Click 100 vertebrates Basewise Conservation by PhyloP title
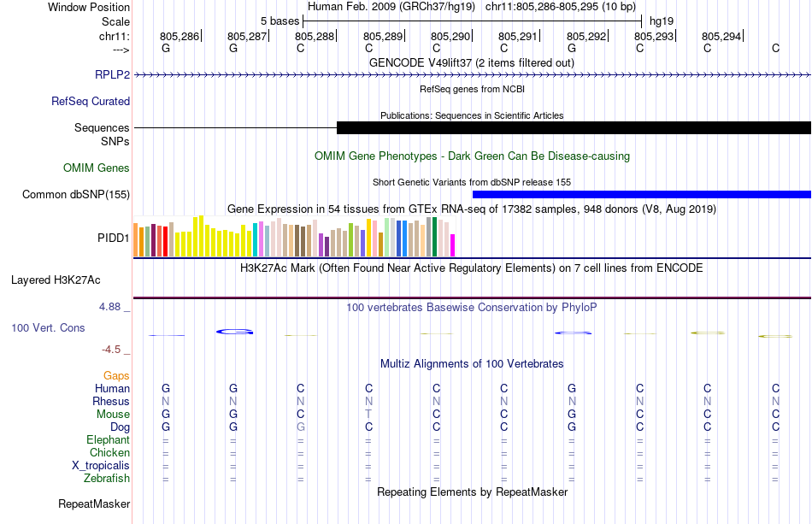The image size is (812, 524). [472, 308]
